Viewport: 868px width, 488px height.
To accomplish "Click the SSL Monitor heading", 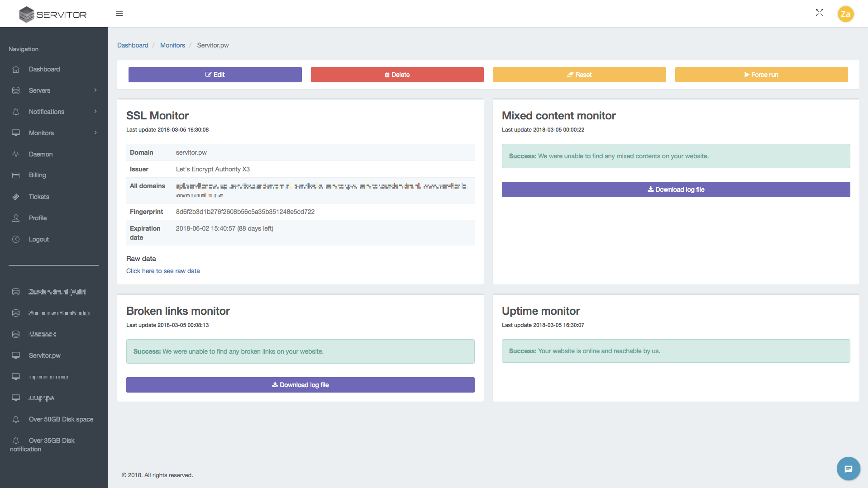I will point(157,116).
